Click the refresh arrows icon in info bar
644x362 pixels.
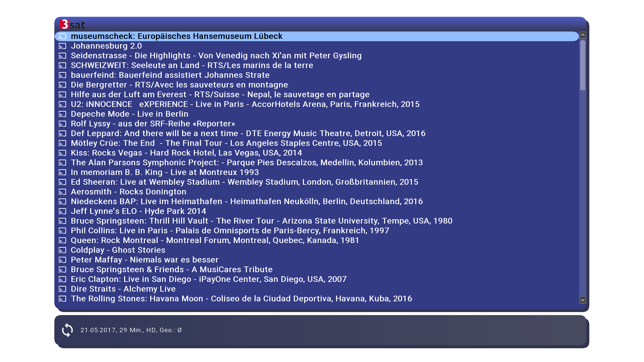pyautogui.click(x=67, y=330)
